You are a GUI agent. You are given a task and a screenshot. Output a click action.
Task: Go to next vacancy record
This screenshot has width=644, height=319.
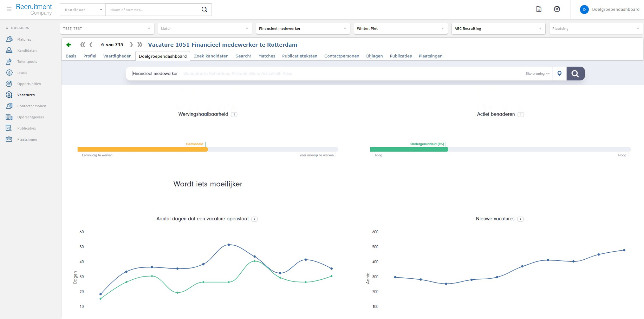(131, 45)
